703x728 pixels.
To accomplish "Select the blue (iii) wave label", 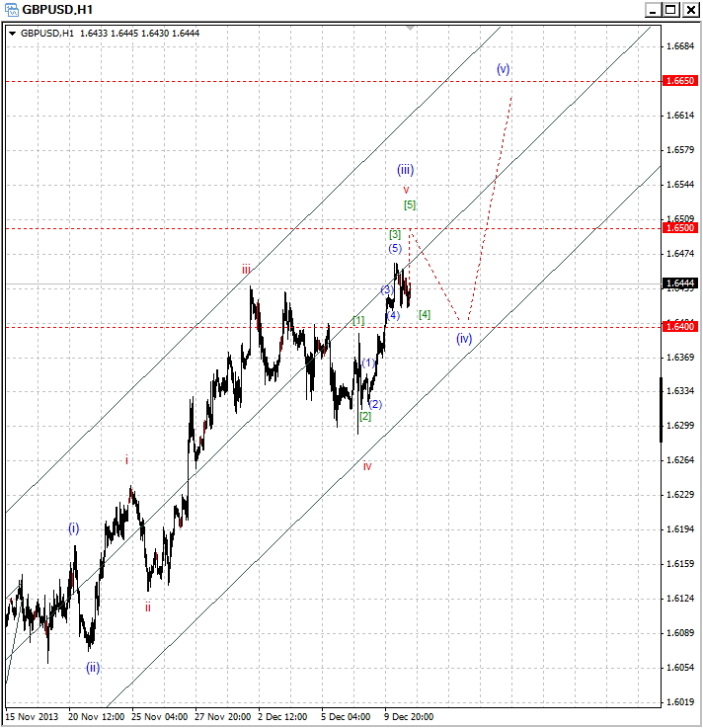I will click(405, 170).
